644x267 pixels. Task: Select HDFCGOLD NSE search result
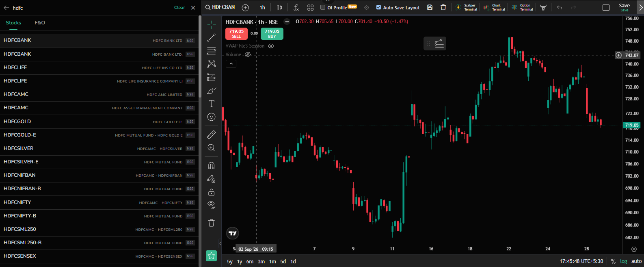(x=99, y=122)
